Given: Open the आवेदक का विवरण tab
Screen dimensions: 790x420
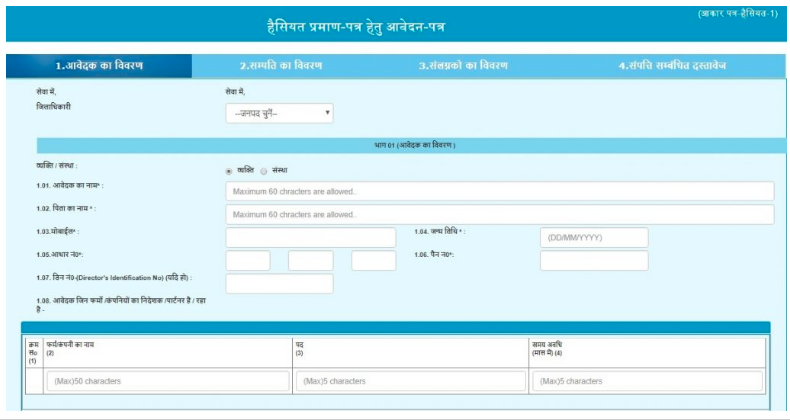Looking at the screenshot, I should (x=99, y=66).
